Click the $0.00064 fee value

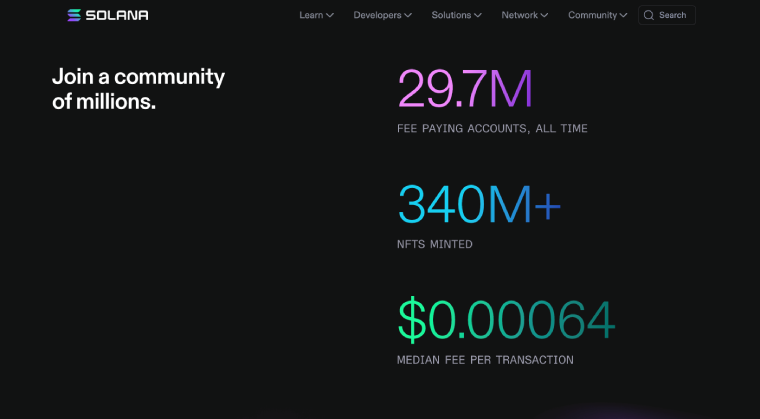506,320
